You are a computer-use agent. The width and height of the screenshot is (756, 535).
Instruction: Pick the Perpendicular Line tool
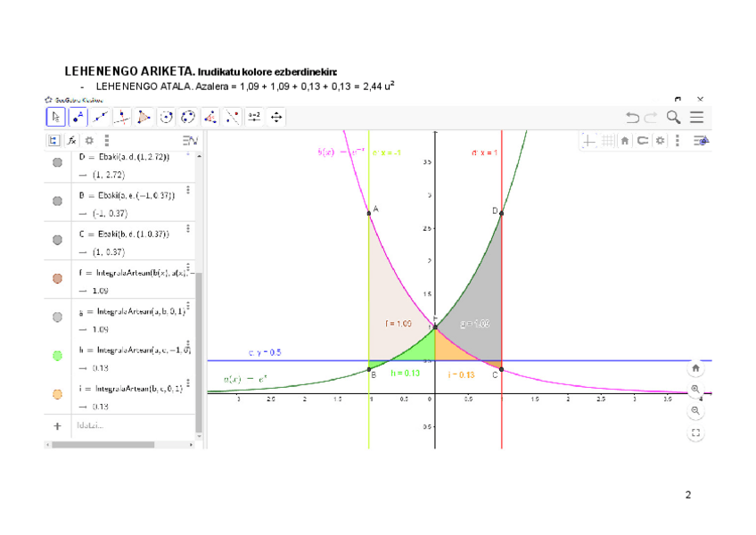pyautogui.click(x=122, y=117)
